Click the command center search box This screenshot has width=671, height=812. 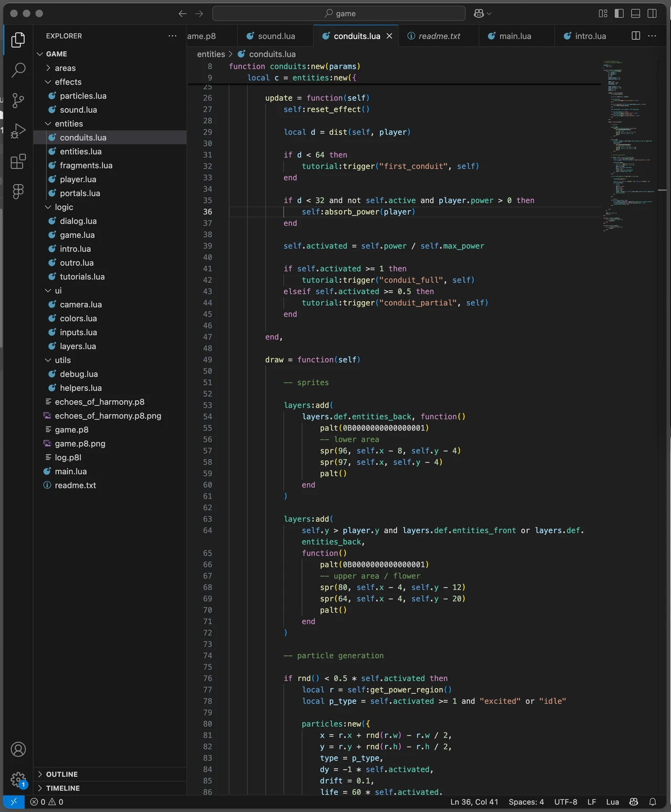click(x=339, y=14)
